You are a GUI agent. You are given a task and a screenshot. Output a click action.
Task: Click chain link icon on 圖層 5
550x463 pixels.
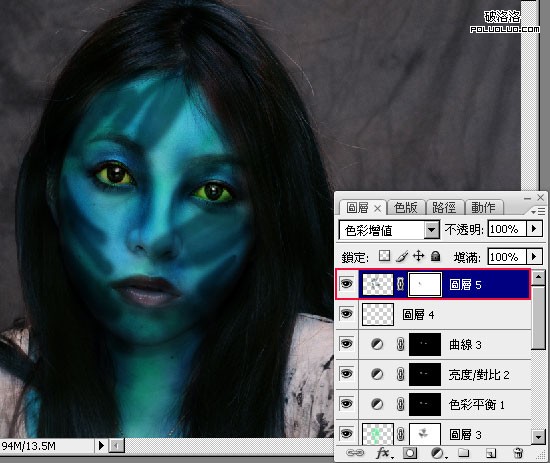tap(400, 284)
